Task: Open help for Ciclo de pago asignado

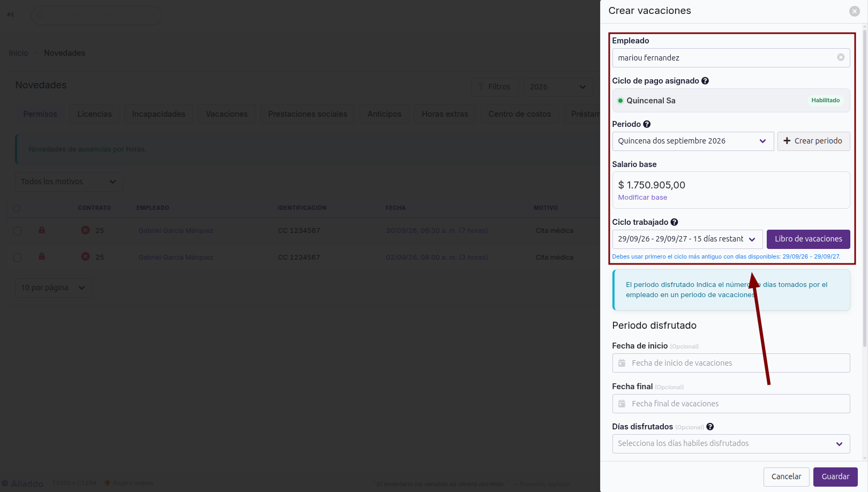Action: [705, 81]
